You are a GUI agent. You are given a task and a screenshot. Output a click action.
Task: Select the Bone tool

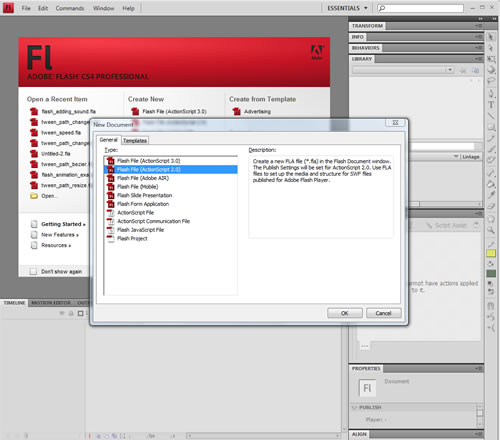pos(491,173)
